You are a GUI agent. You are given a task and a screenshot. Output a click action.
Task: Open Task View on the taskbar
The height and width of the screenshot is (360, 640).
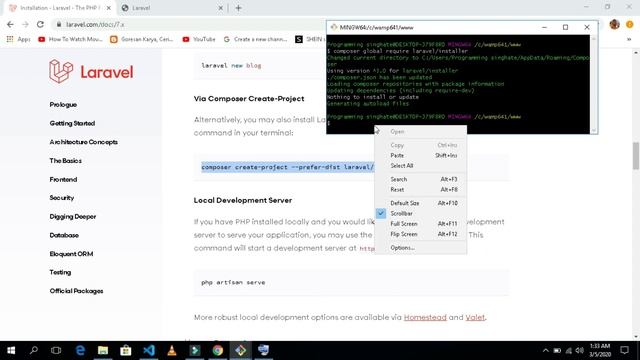click(56, 350)
